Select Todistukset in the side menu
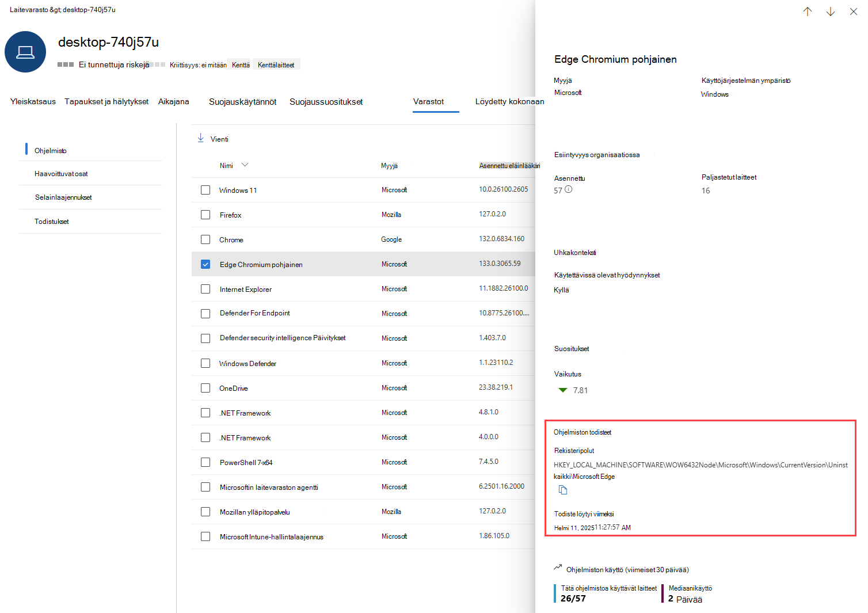Image resolution: width=868 pixels, height=613 pixels. point(52,222)
